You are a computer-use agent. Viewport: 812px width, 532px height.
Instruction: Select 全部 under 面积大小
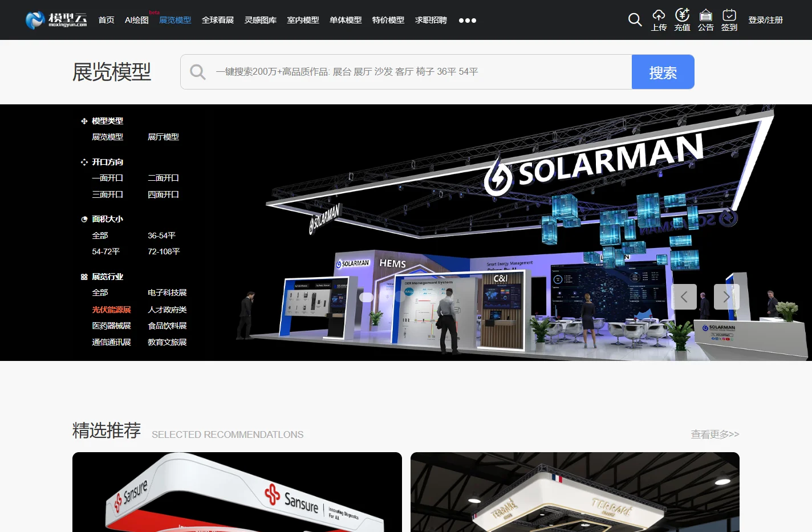pyautogui.click(x=100, y=235)
